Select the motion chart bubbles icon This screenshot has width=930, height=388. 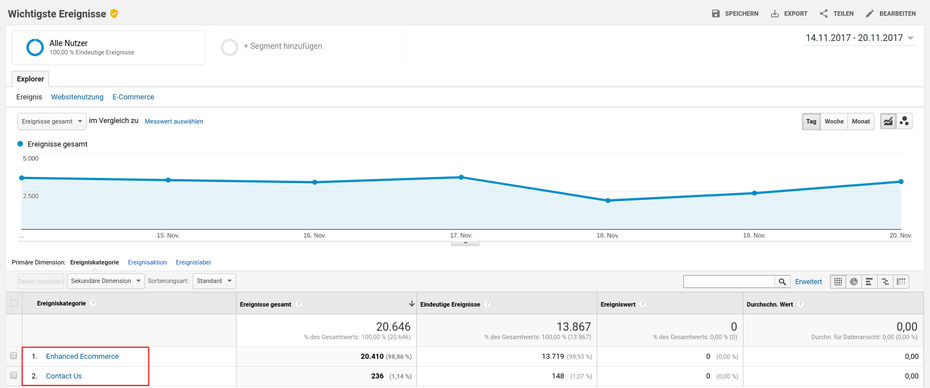click(x=904, y=121)
